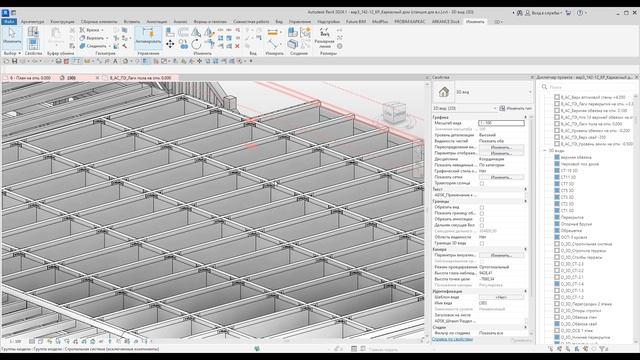Switch to the Архитектура ribbon tab
Screen dimensions: 640x360
32,22
